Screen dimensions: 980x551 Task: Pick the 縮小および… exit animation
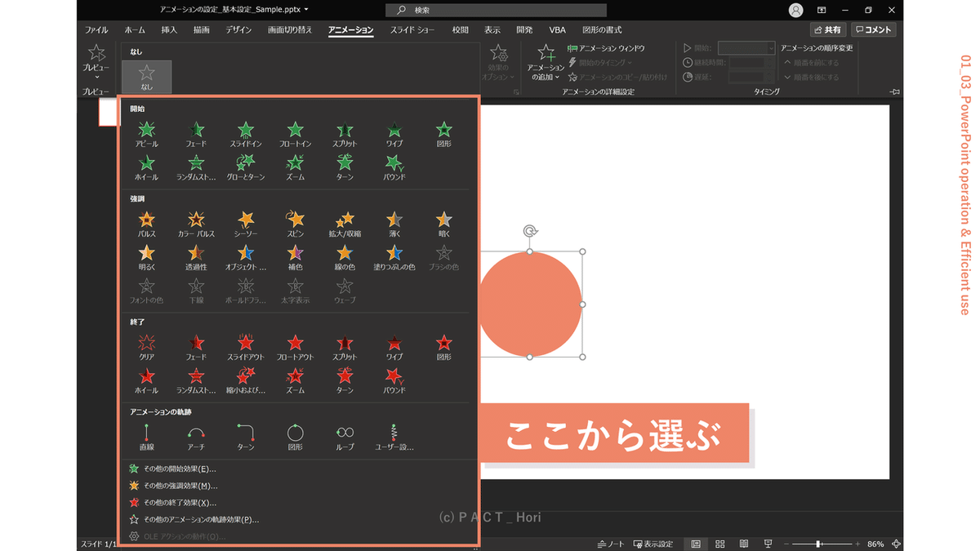point(246,381)
